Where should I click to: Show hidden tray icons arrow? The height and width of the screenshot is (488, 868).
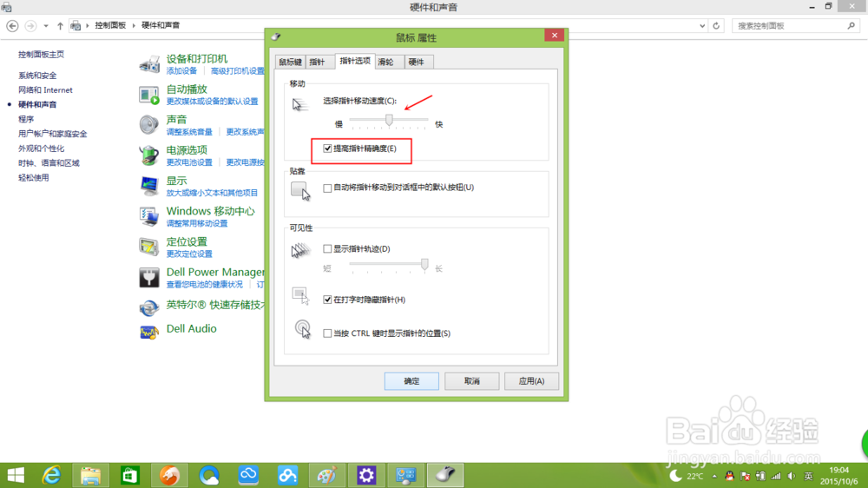click(x=714, y=476)
